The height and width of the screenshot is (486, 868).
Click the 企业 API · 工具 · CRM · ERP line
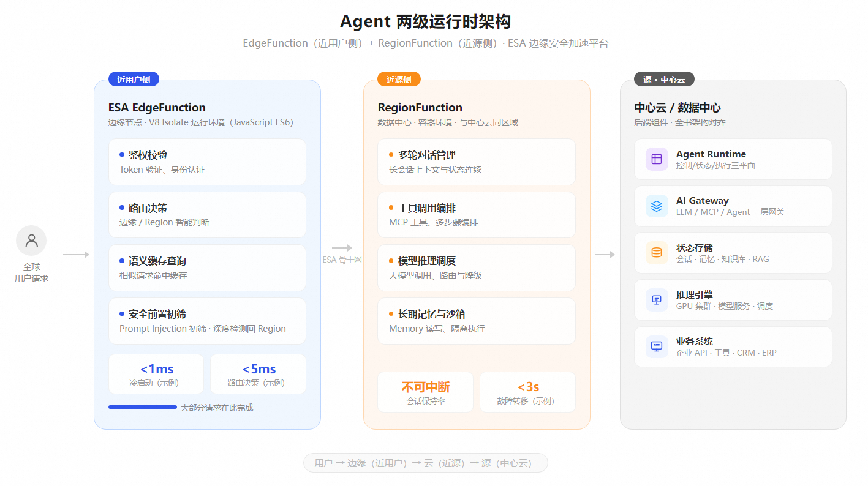point(726,353)
